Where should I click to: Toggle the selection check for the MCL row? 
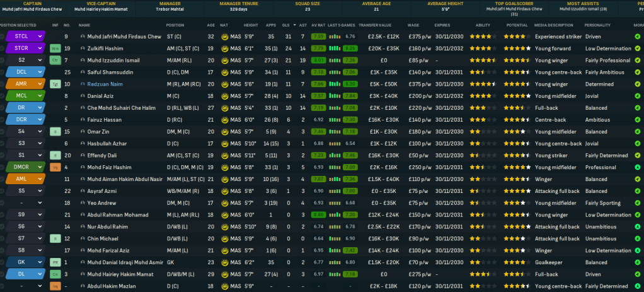2,96
